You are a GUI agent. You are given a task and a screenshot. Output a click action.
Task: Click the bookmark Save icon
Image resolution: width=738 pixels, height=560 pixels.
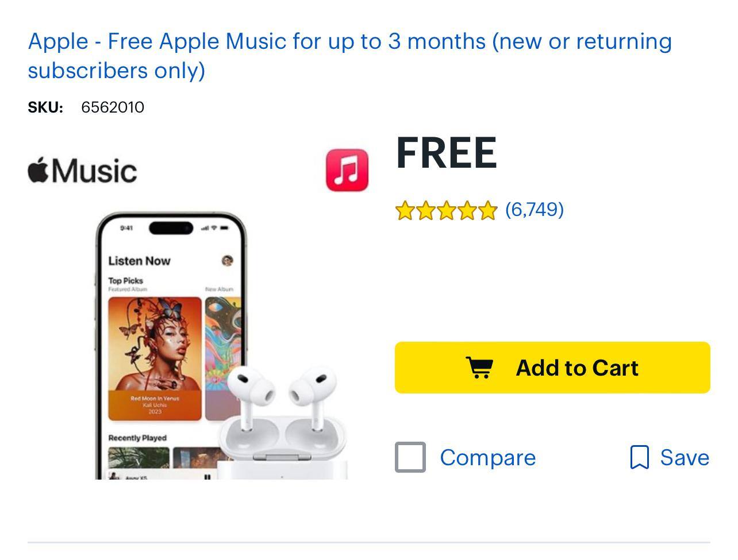coord(640,457)
